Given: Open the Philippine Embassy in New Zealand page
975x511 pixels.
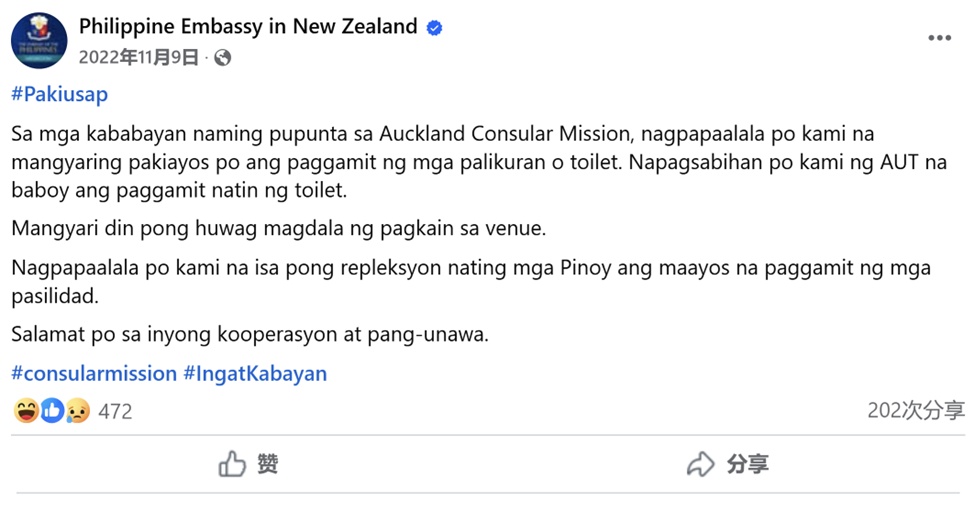Looking at the screenshot, I should pyautogui.click(x=248, y=27).
